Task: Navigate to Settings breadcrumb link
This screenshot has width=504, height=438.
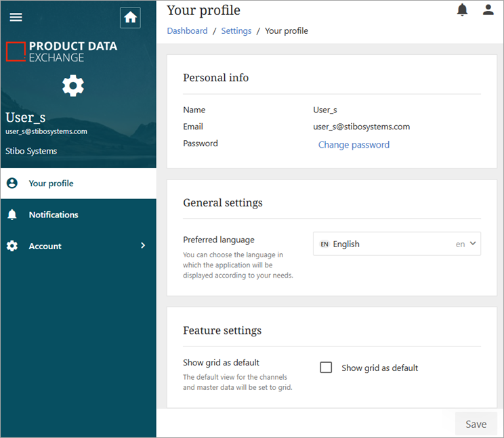Action: [236, 31]
